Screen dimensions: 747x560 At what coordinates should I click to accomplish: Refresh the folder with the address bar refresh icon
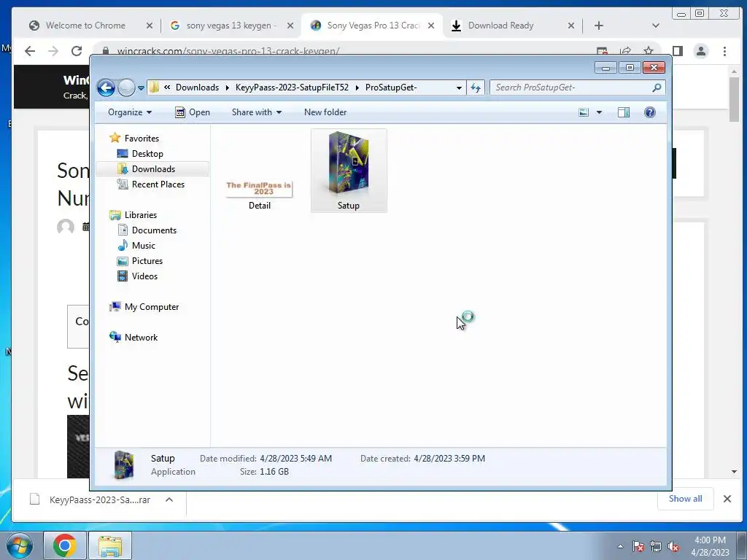click(476, 87)
